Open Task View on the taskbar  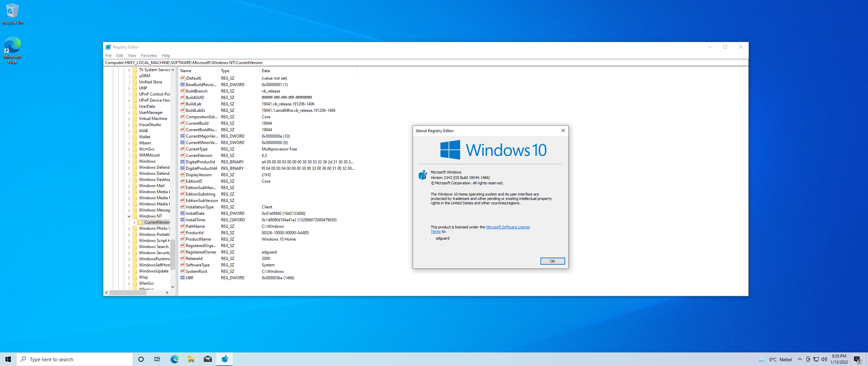click(x=157, y=359)
